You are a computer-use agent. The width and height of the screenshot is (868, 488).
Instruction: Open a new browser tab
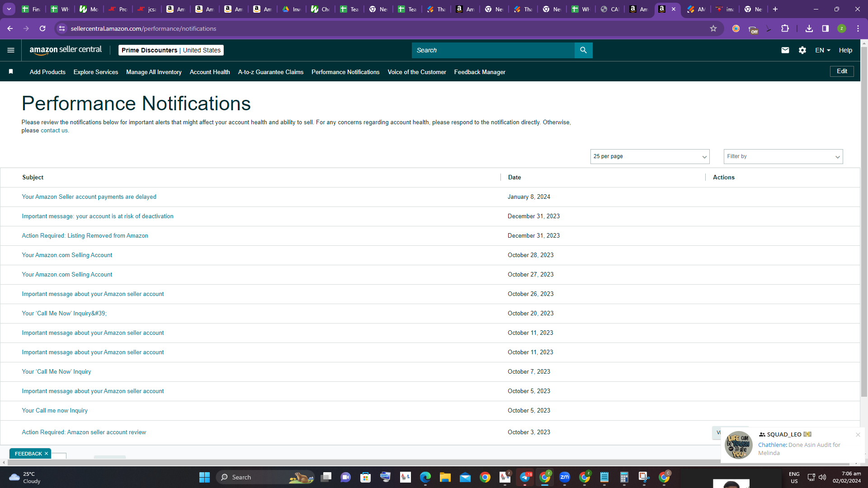click(x=775, y=9)
